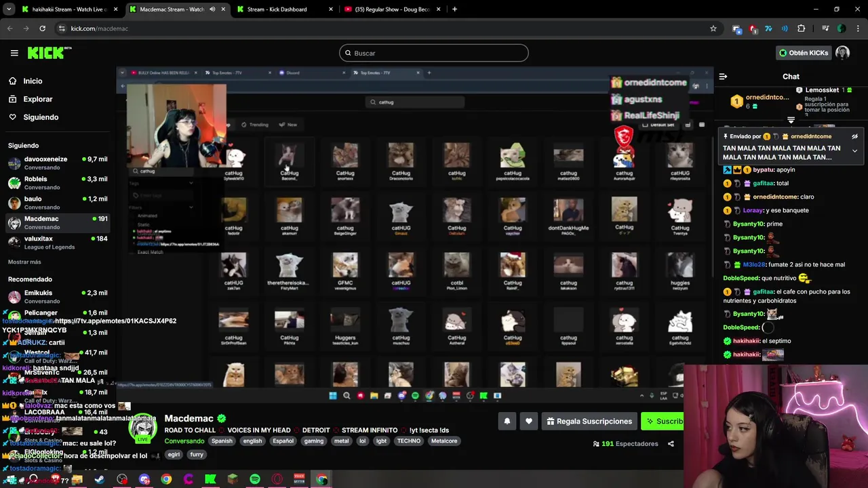
Task: Go back in browser history
Action: click(x=9, y=28)
